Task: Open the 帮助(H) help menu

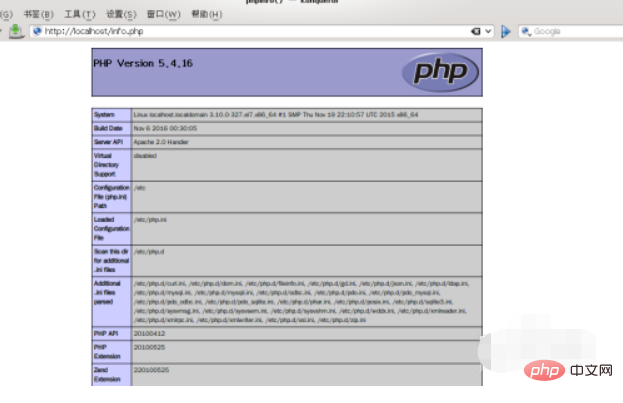Action: click(207, 14)
